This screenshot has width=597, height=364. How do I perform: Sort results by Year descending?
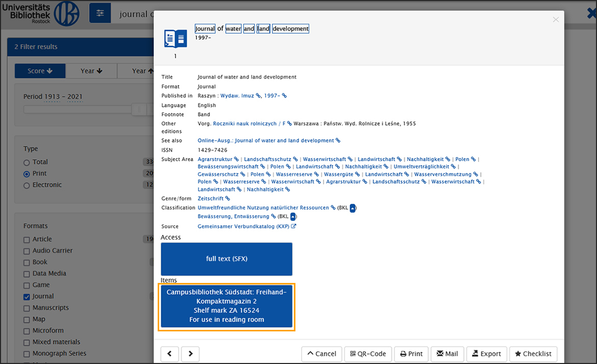(91, 71)
